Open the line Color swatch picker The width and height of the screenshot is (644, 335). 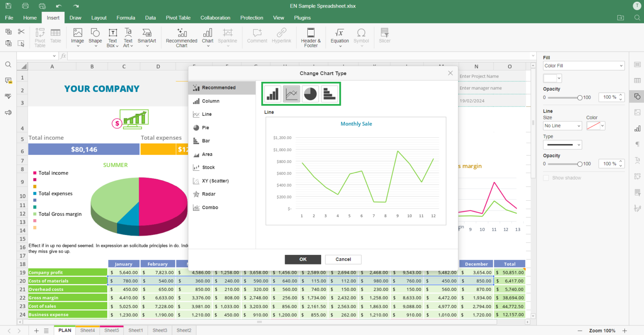click(x=595, y=126)
